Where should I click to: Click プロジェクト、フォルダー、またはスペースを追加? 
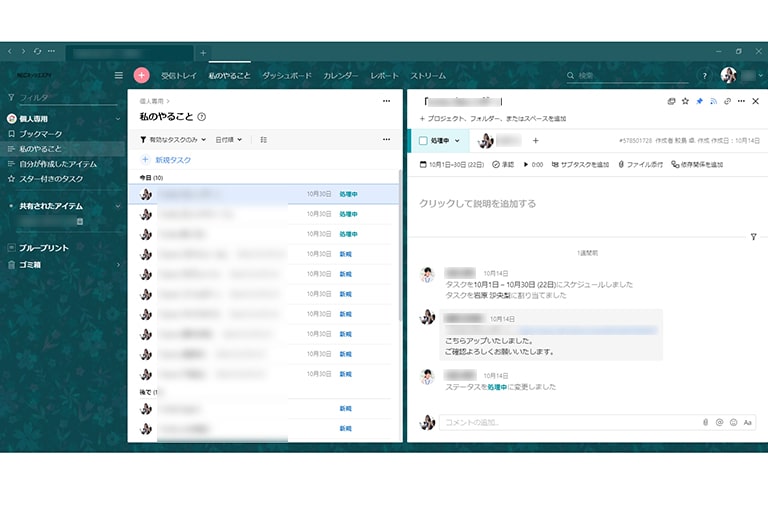493,119
